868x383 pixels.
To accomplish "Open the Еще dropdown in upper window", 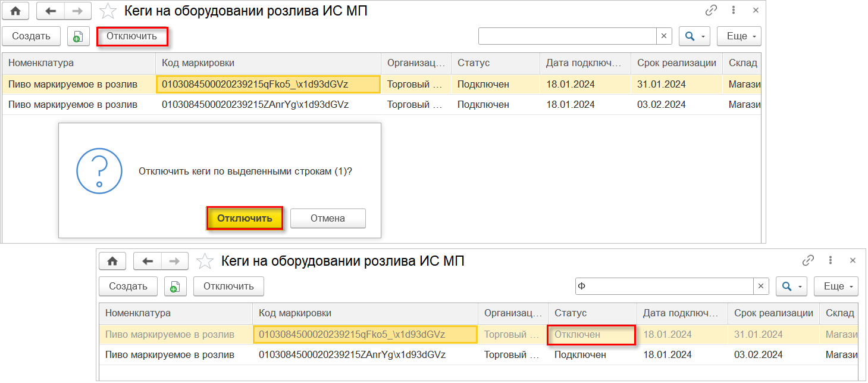I will [x=739, y=36].
